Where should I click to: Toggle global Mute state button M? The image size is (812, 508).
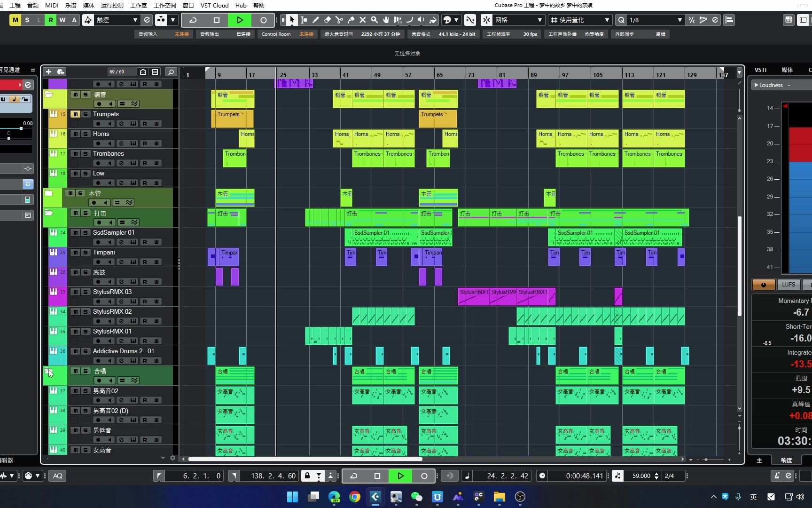(x=16, y=20)
